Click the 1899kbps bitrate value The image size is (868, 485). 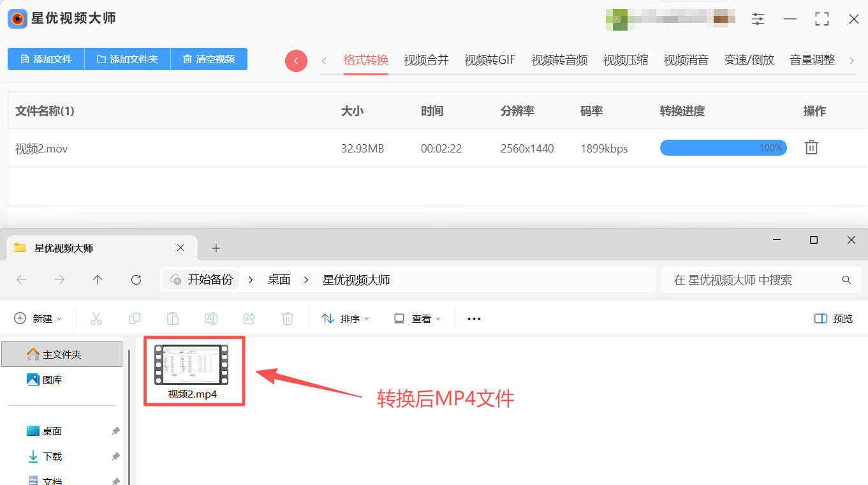click(x=604, y=149)
